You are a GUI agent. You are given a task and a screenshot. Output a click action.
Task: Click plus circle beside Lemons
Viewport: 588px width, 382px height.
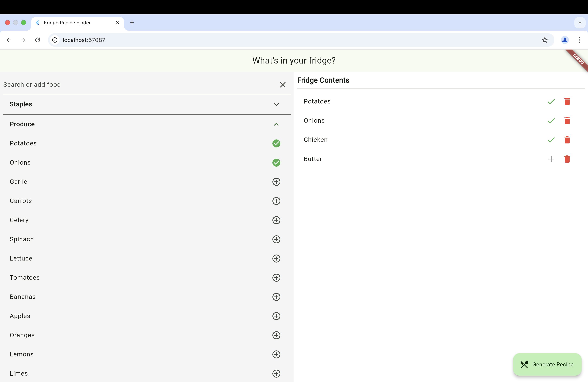pos(276,354)
